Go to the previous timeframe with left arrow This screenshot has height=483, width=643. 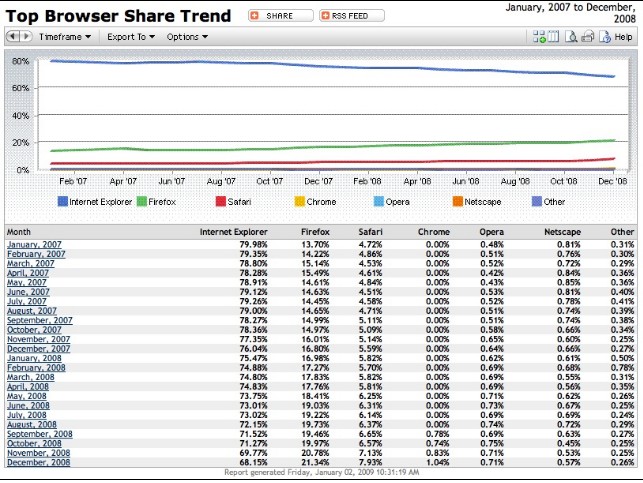point(13,36)
